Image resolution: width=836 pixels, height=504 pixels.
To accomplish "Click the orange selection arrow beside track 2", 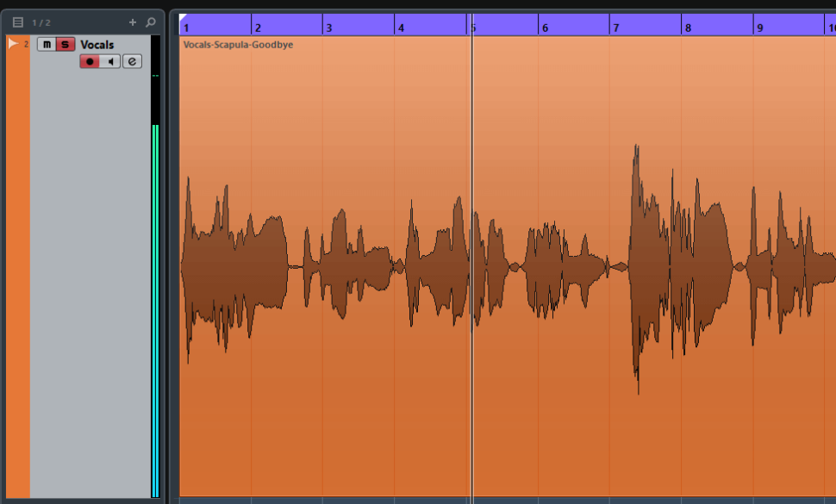I will (11, 41).
